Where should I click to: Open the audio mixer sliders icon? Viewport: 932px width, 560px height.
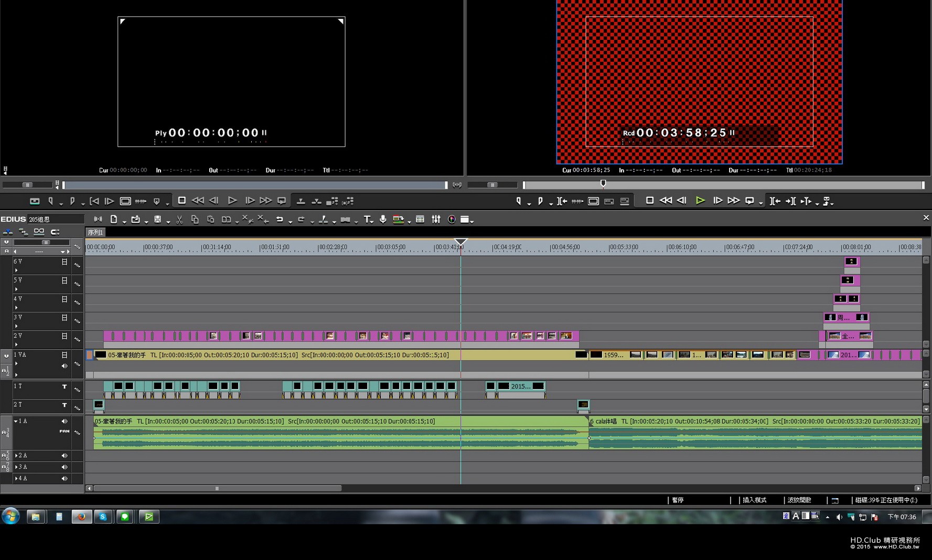point(436,220)
